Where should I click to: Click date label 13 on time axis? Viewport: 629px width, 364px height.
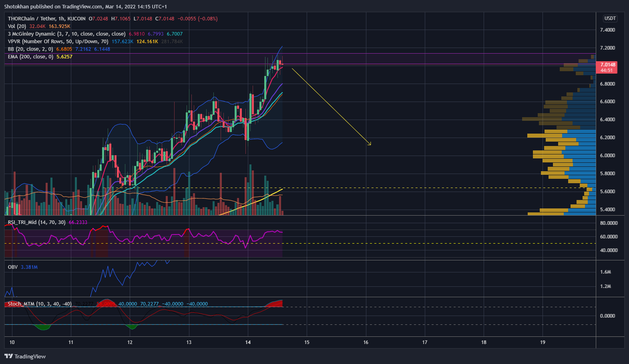coord(189,342)
